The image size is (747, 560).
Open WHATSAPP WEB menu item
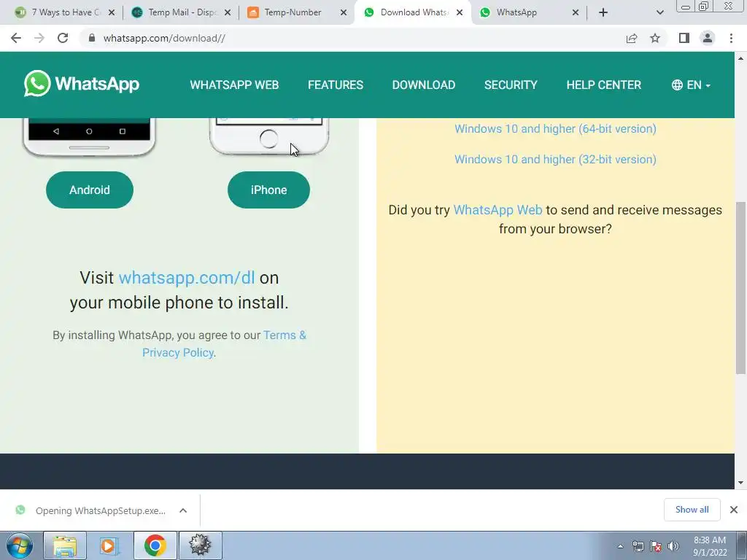pyautogui.click(x=234, y=85)
